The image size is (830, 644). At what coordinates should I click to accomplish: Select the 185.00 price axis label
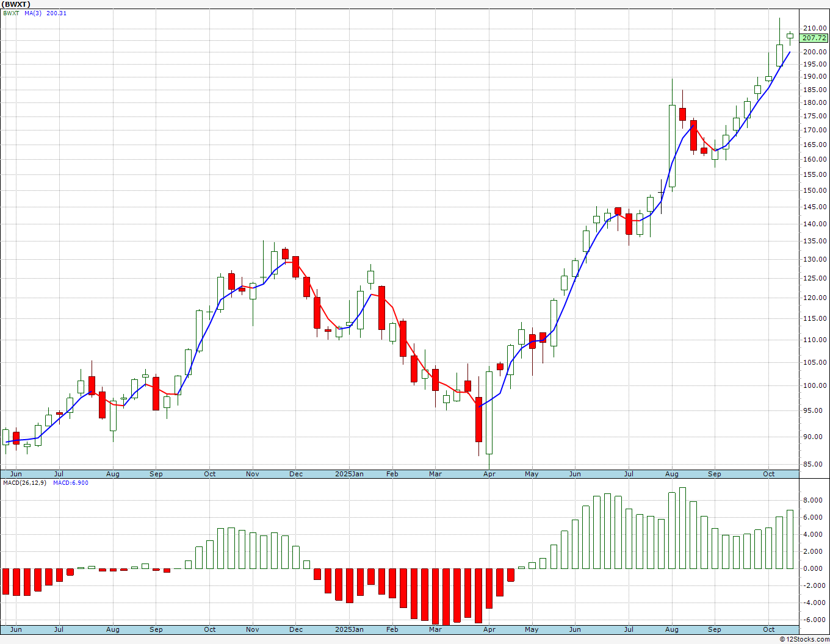coord(815,90)
